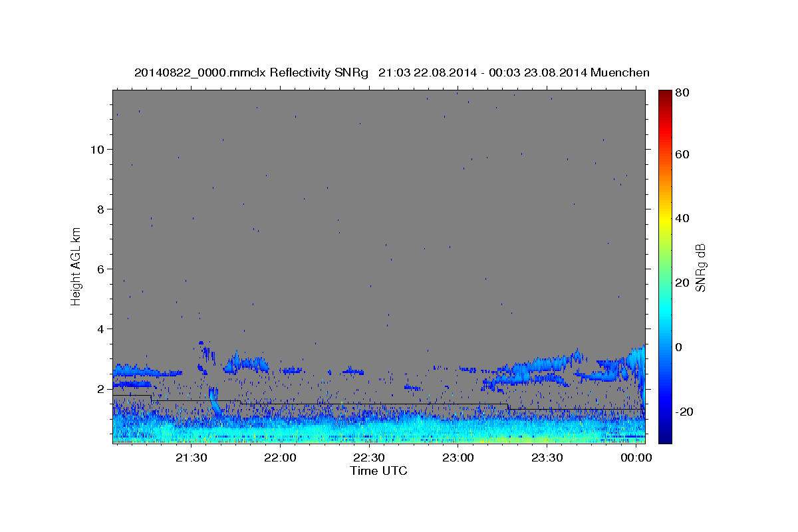Click the 'Time UTC' axis label
The height and width of the screenshot is (532, 798).
[378, 471]
